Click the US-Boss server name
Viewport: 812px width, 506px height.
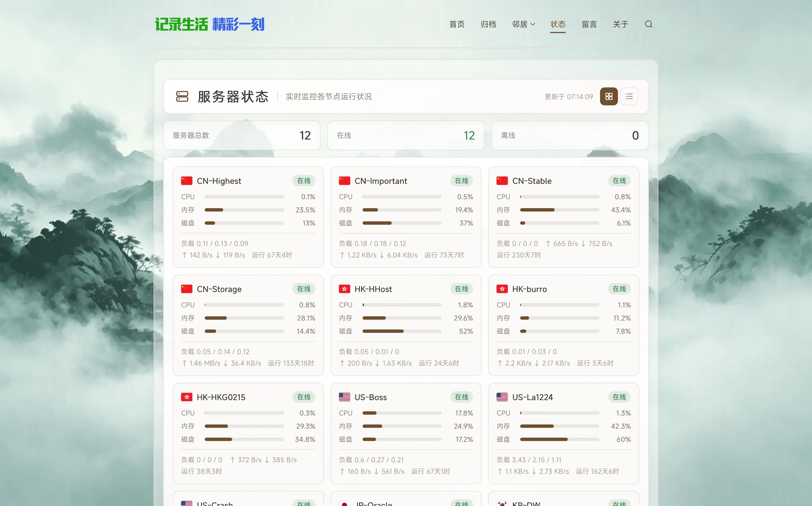[371, 397]
